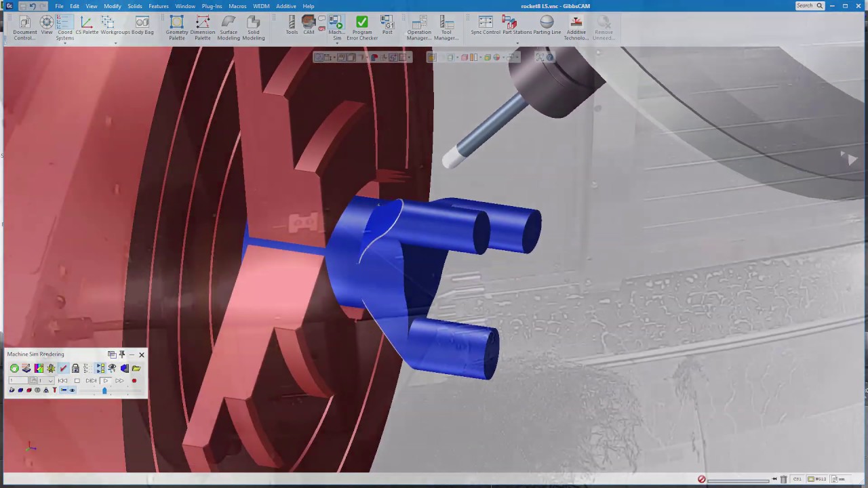The image size is (868, 488).
Task: Open the WEDM menu
Action: (x=261, y=6)
